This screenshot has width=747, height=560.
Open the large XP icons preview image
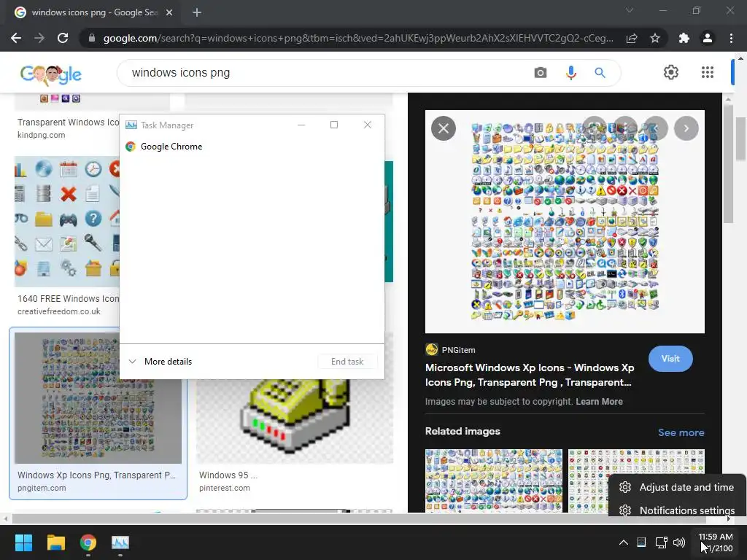coord(565,222)
